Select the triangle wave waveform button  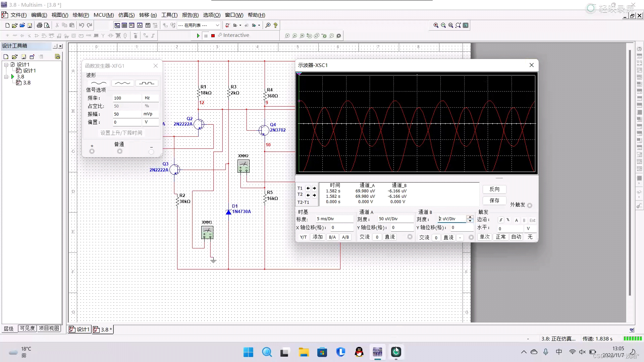tap(122, 83)
